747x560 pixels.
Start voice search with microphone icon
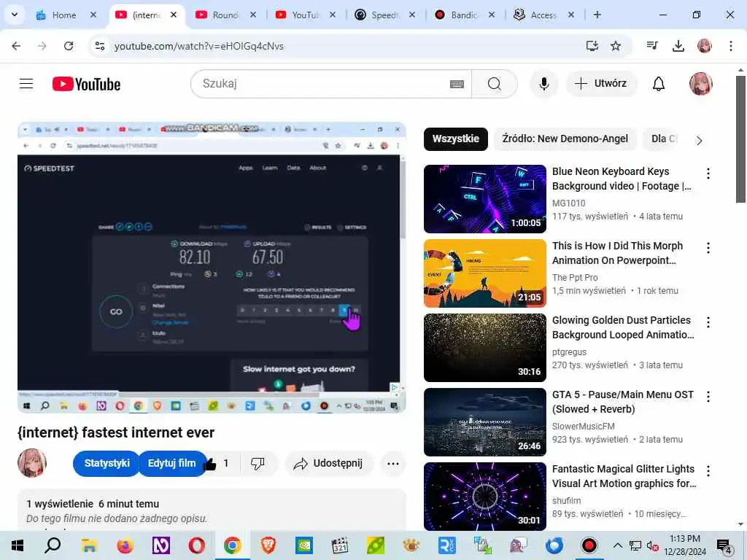coord(543,84)
